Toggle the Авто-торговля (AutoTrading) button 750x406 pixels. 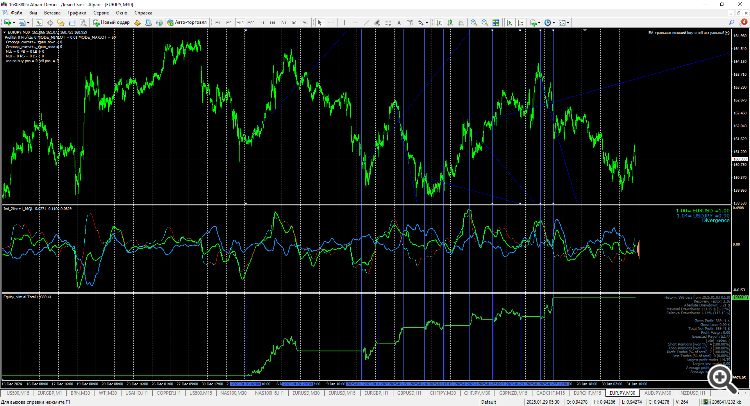pyautogui.click(x=187, y=22)
